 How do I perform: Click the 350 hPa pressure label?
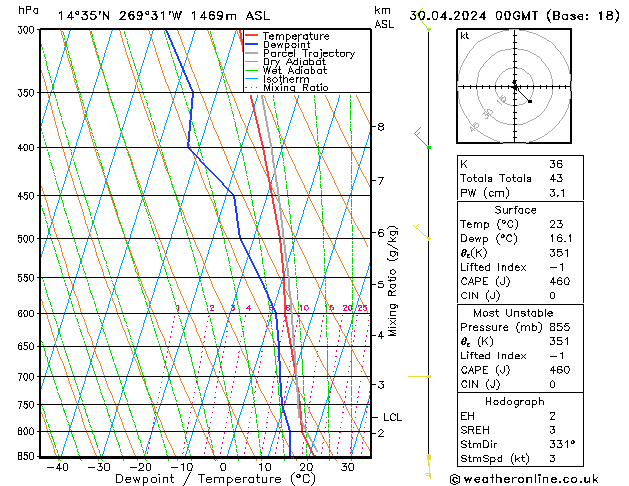[28, 93]
